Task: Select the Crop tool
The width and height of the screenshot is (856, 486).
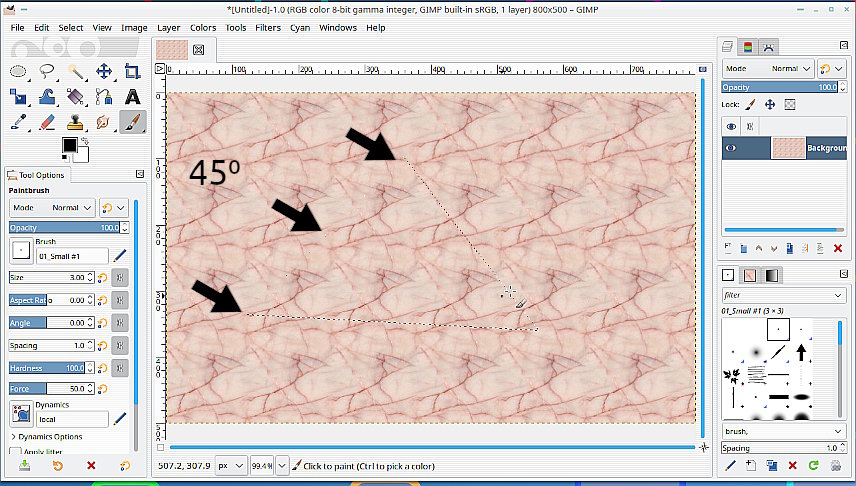Action: pos(132,71)
